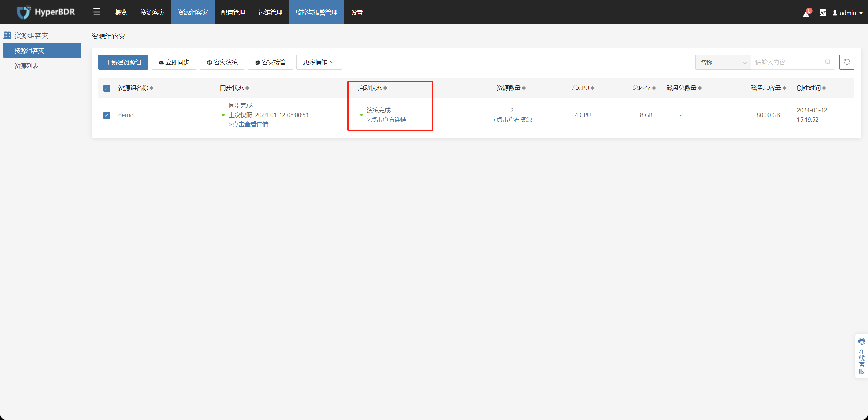The image size is (868, 420).
Task: Open the 运维管理 nav tab
Action: (271, 12)
